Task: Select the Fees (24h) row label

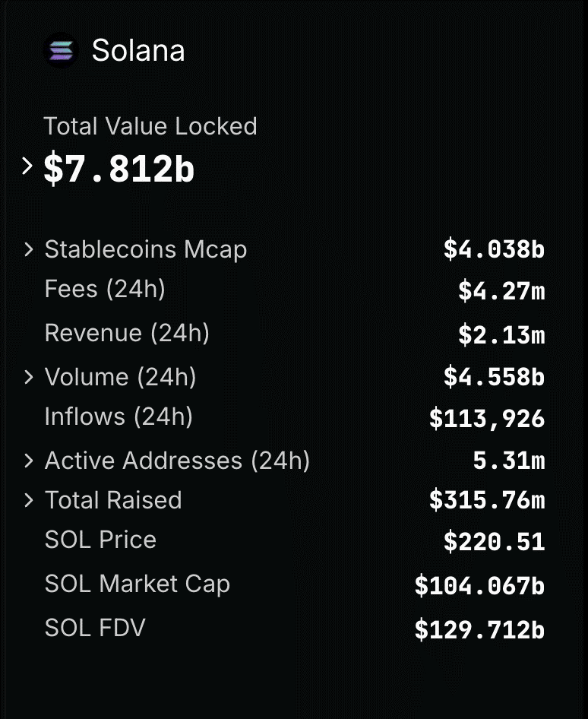Action: pos(105,290)
